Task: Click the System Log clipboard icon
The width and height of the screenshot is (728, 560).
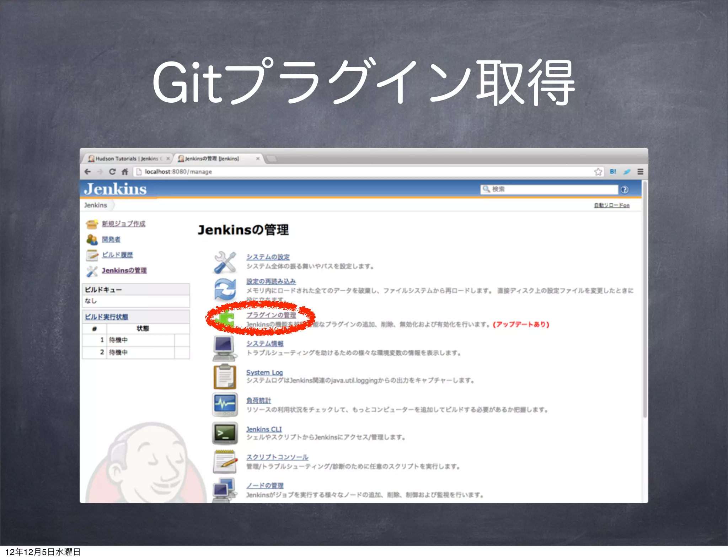Action: (225, 377)
